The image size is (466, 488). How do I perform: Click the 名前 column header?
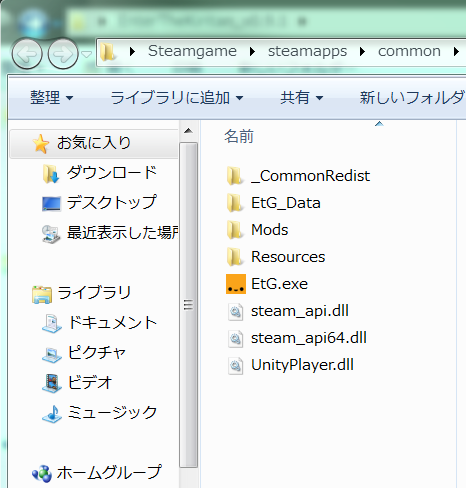[x=239, y=136]
